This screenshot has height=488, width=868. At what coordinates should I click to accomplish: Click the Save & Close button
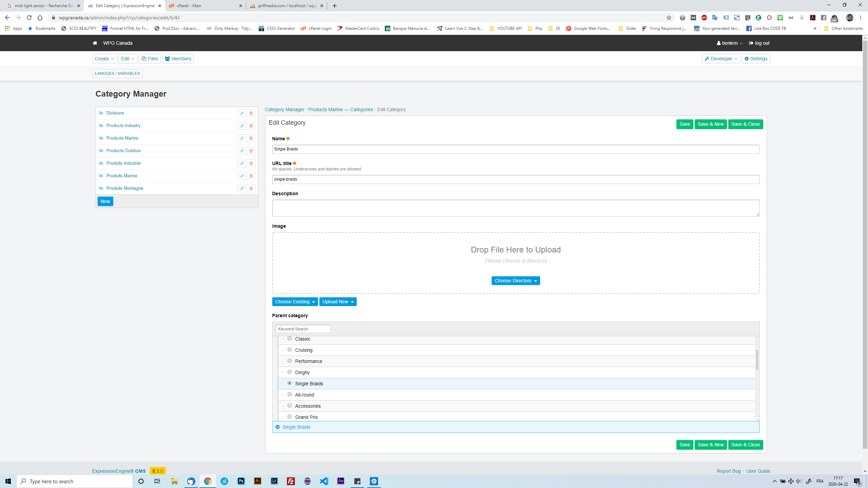(x=745, y=124)
